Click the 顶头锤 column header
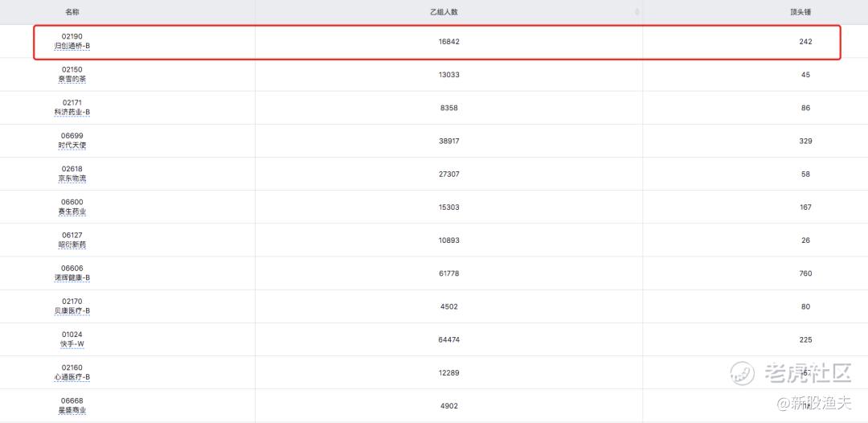Image resolution: width=868 pixels, height=423 pixels. click(x=805, y=12)
